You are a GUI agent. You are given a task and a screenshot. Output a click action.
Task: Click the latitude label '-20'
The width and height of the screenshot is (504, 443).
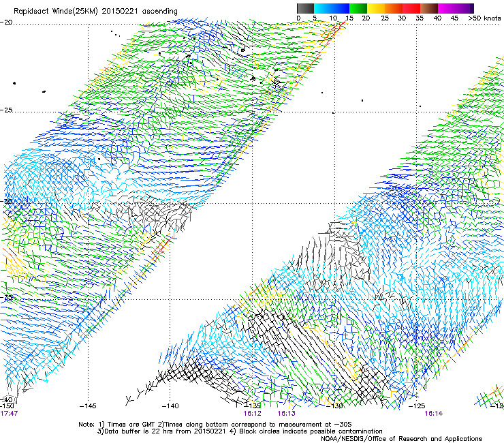pos(6,22)
